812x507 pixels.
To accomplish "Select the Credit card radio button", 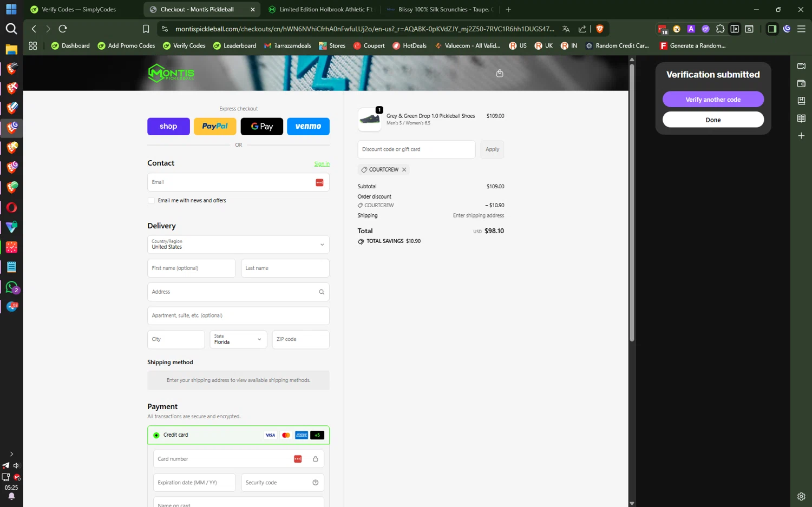I will point(156,435).
